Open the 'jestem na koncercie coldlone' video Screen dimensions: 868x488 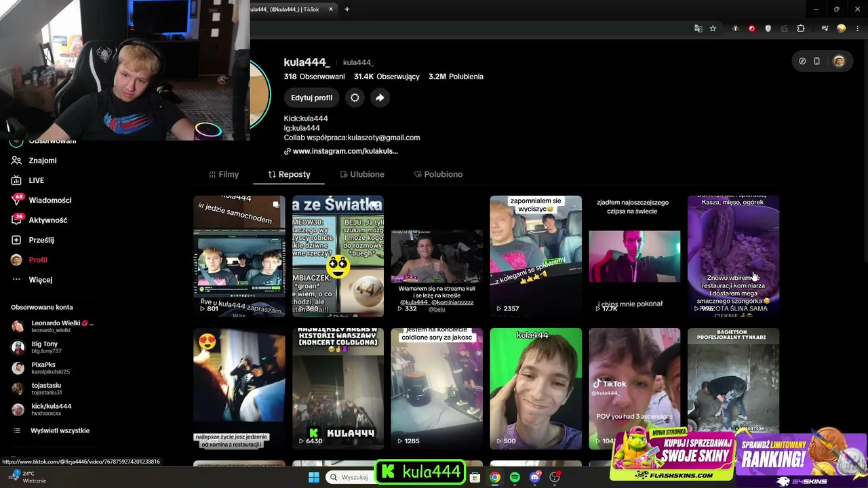tap(437, 388)
